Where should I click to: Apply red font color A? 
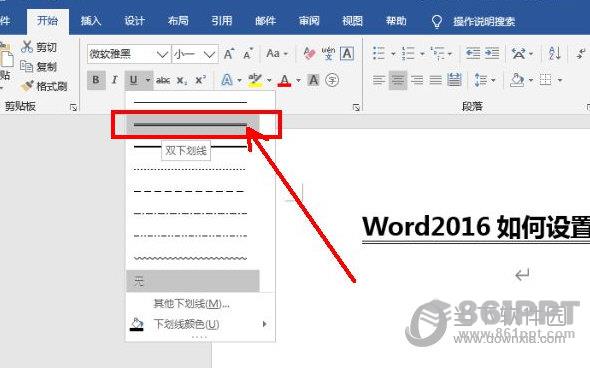[x=285, y=80]
